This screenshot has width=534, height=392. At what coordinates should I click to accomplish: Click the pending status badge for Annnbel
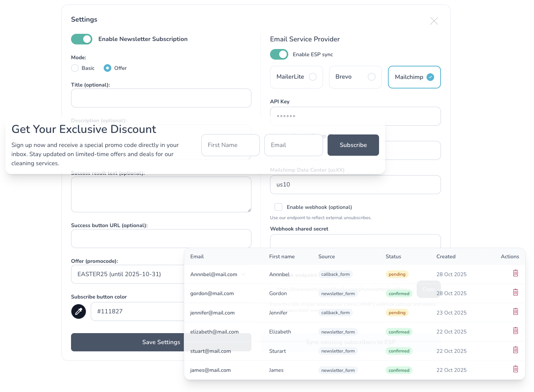[397, 274]
